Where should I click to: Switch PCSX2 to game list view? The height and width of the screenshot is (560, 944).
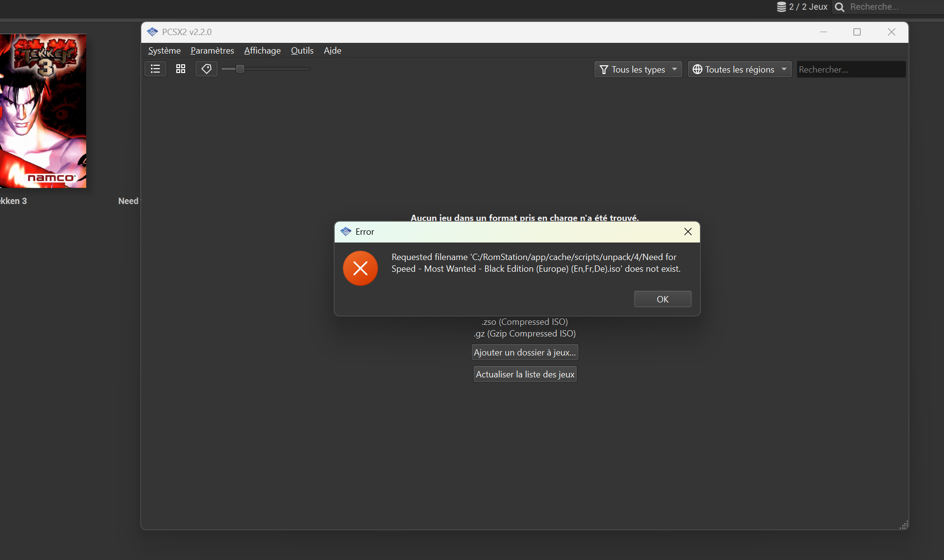[x=155, y=69]
